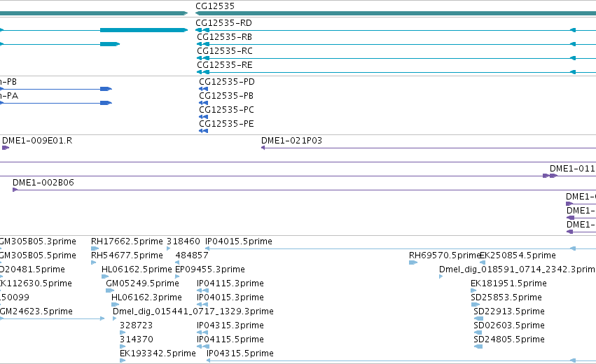Click the DME1-002B06 feature label
596x364 pixels.
[43, 183]
